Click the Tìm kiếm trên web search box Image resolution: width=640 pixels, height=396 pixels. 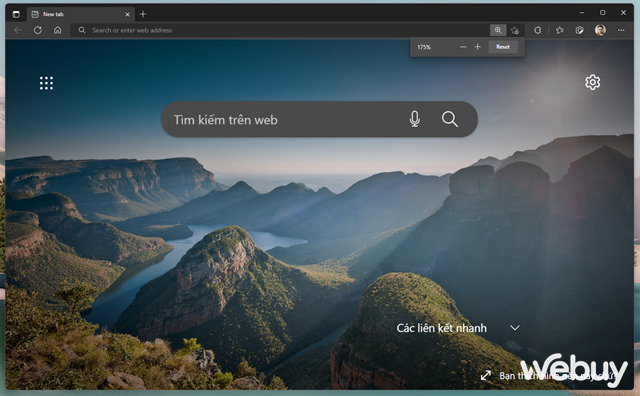click(319, 119)
